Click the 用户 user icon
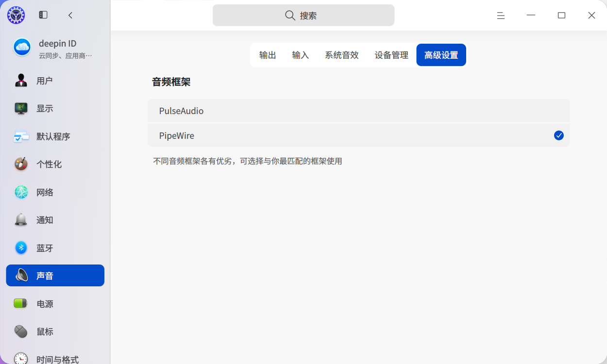The width and height of the screenshot is (607, 364). click(21, 81)
